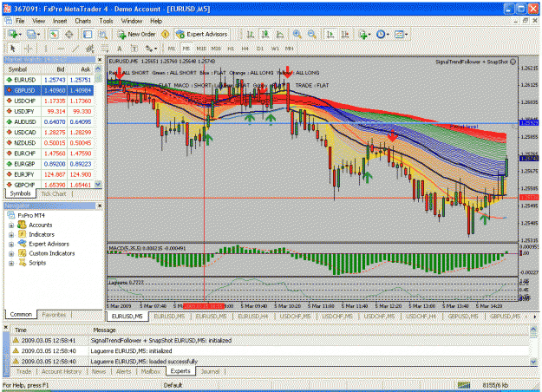Open the Help menu

[156, 21]
